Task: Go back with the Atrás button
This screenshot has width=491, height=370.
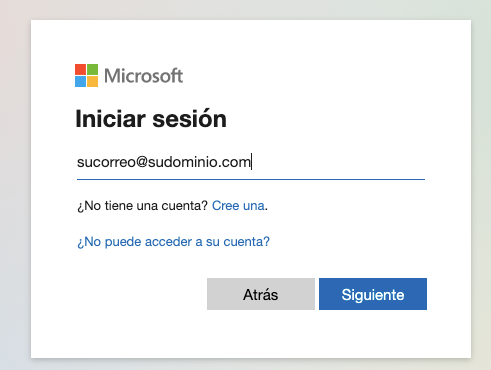Action: 261,294
